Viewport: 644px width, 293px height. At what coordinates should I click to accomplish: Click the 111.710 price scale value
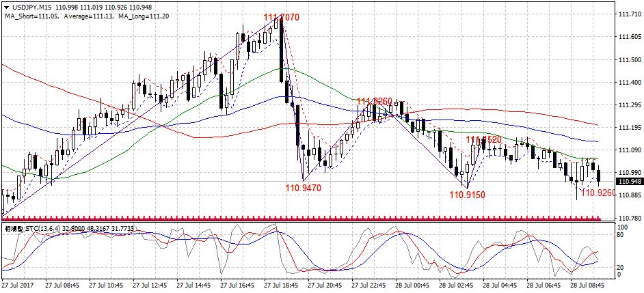628,15
